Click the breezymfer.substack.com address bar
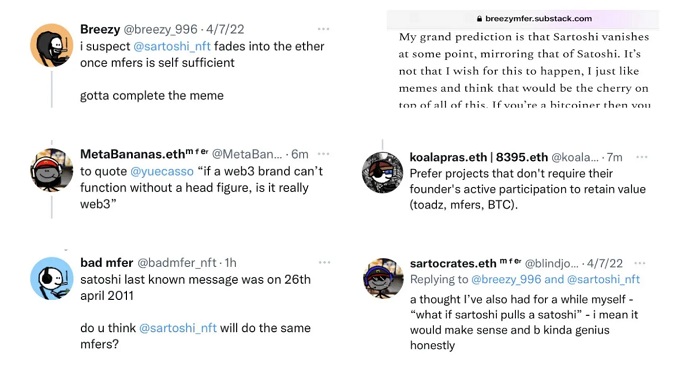The width and height of the screenshot is (700, 383). click(522, 19)
